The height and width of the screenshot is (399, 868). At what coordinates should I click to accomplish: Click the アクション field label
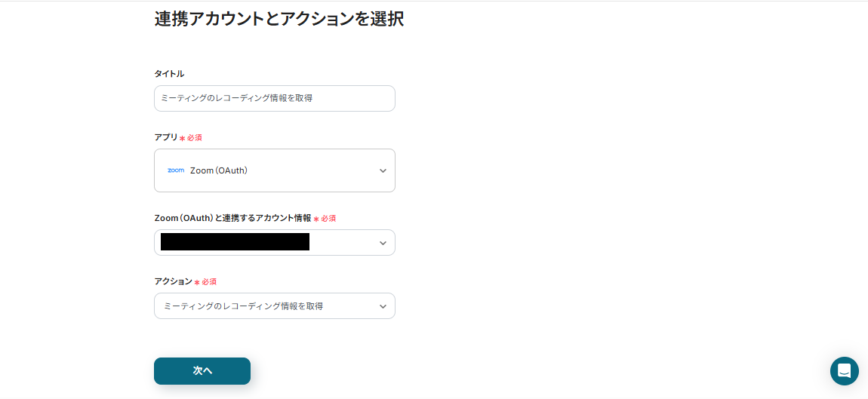pyautogui.click(x=173, y=281)
